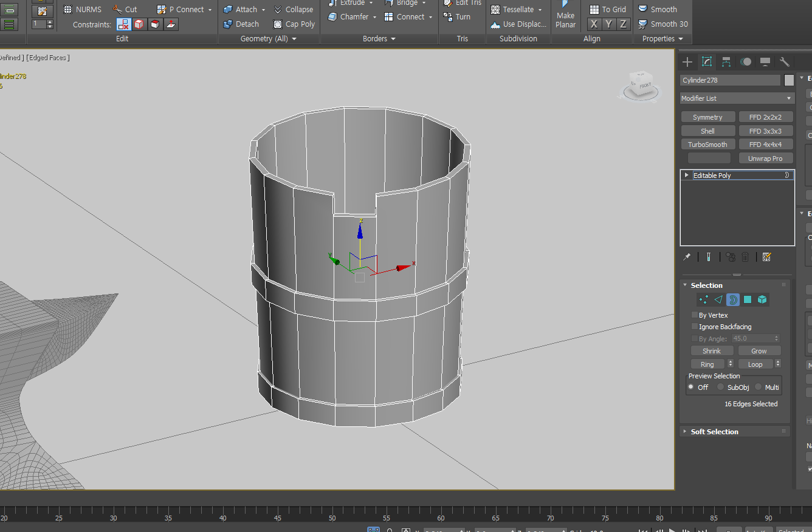Viewport: 812px width, 532px height.
Task: Expand the Editable Poly stack entry
Action: coord(687,176)
